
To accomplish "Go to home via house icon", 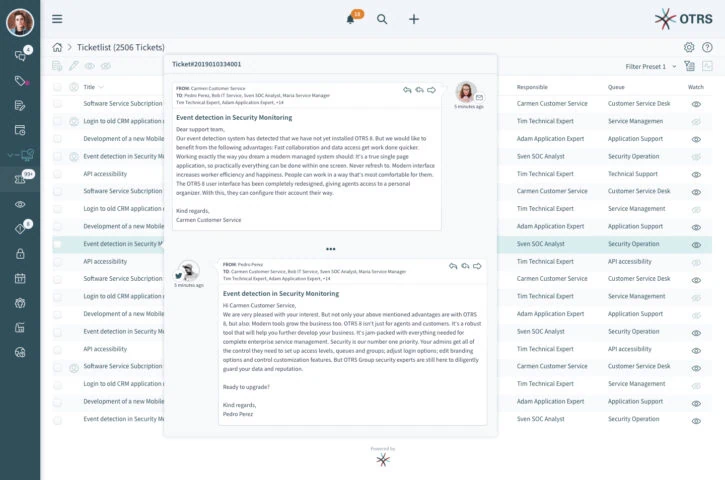I will [x=57, y=47].
